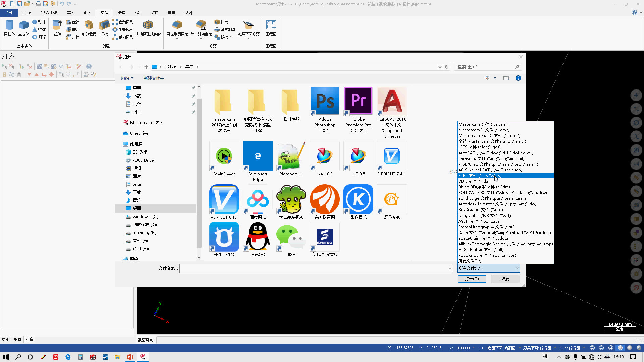Open the view mode options dropdown
Screen dimensions: 644x362
tap(495, 78)
